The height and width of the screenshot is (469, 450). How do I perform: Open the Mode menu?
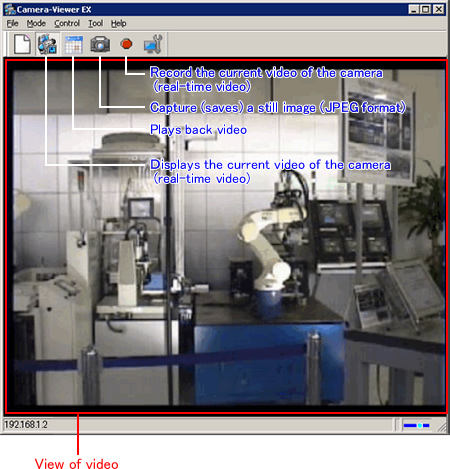(36, 24)
